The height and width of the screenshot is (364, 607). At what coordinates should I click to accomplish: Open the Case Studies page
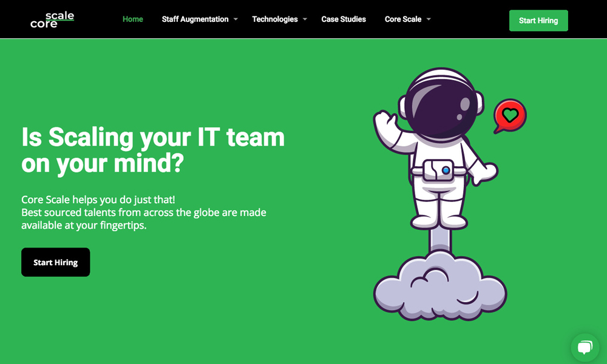(344, 19)
